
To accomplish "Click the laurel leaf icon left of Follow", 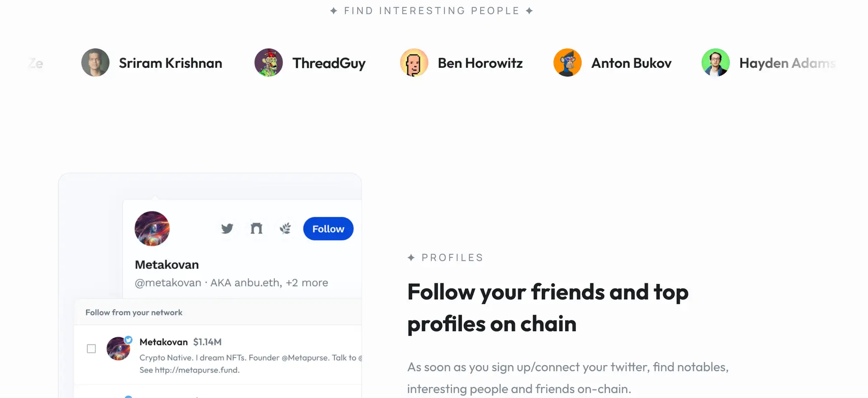I will [285, 229].
